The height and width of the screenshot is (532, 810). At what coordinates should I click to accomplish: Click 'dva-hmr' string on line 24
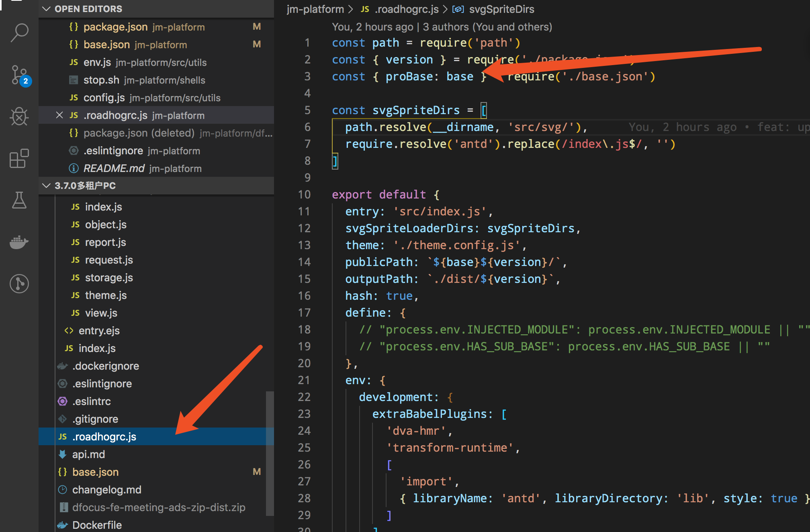coord(416,431)
